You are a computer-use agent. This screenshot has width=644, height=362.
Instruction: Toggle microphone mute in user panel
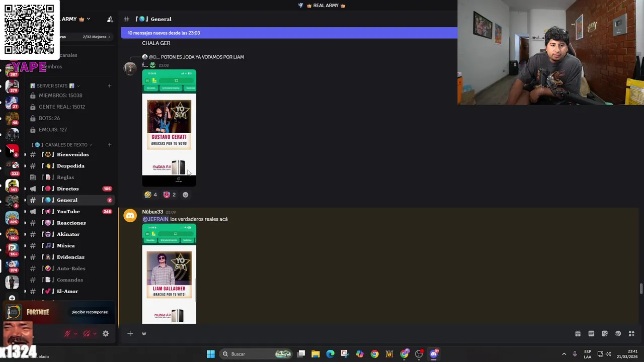click(67, 333)
